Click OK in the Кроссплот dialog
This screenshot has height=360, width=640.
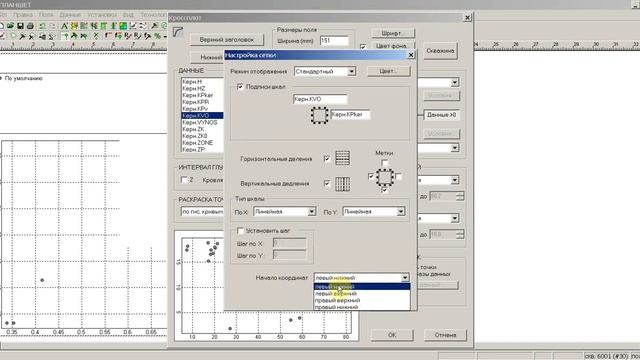click(392, 335)
